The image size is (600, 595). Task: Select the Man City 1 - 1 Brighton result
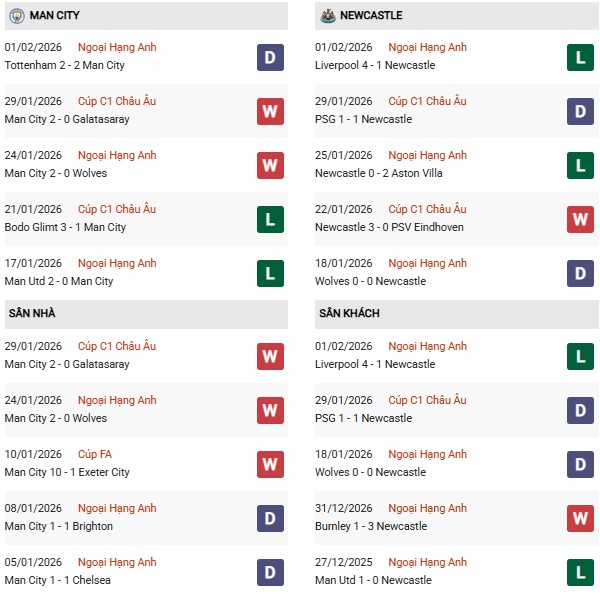click(x=58, y=526)
